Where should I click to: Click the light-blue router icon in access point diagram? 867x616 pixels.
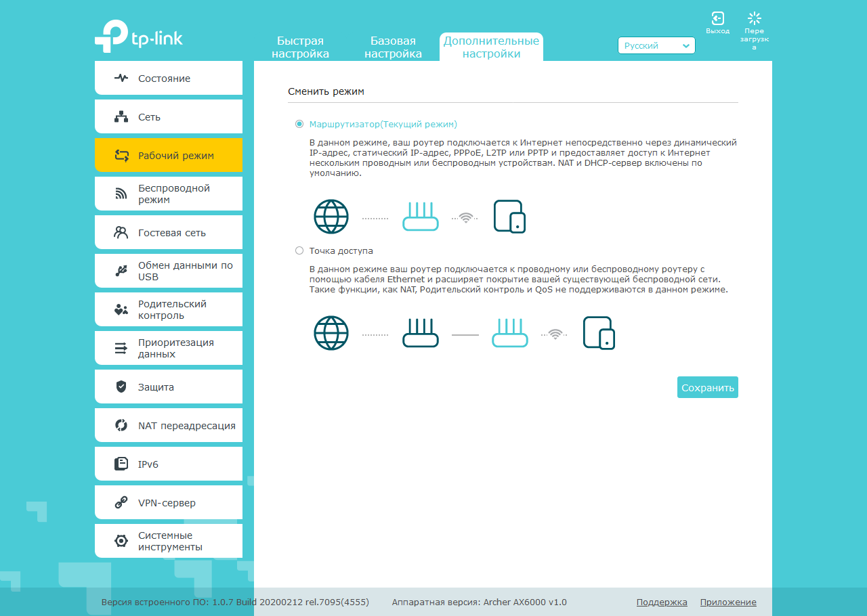pos(509,333)
